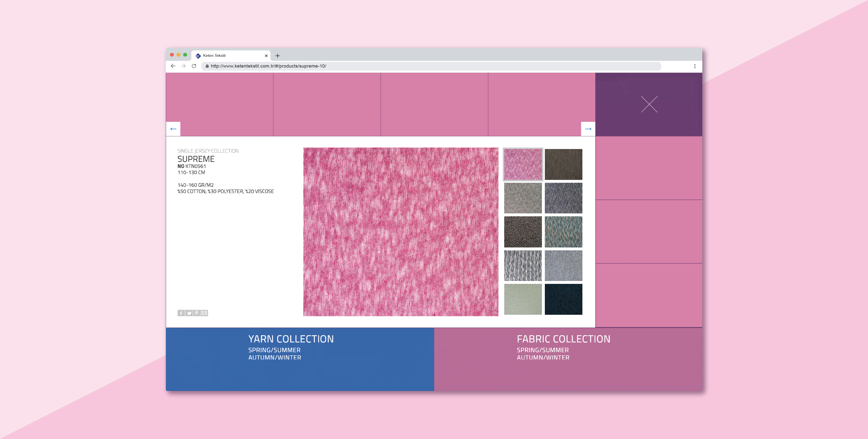Share product on Twitter
868x439 pixels.
(189, 313)
